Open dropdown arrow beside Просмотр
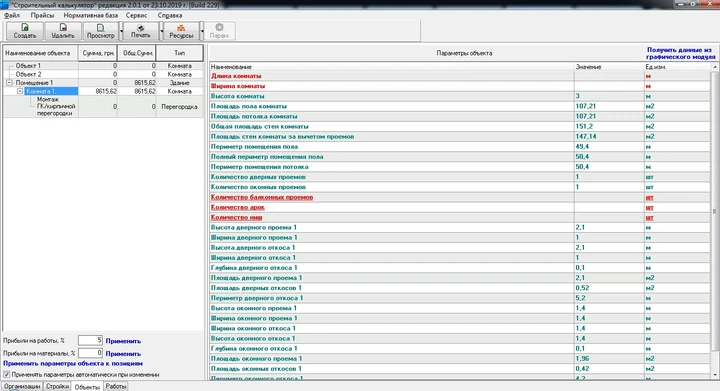Viewport: 720px width, 391px height. point(121,31)
